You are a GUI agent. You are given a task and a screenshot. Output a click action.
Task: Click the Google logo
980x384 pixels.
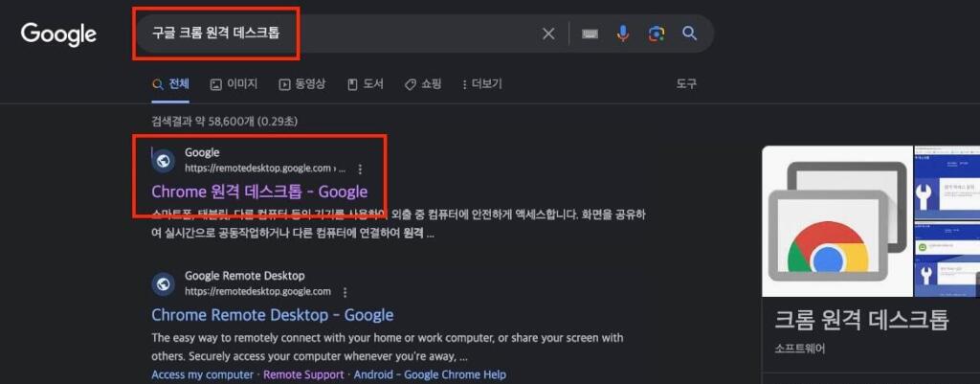[x=58, y=34]
